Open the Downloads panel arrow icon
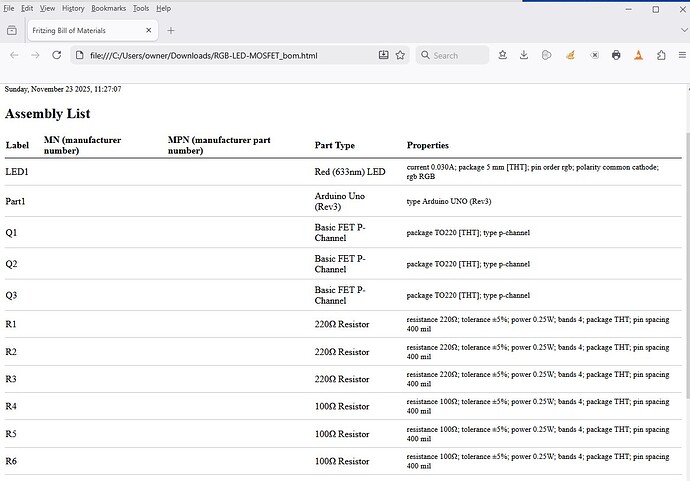Screen dimensions: 690x481 click(524, 55)
